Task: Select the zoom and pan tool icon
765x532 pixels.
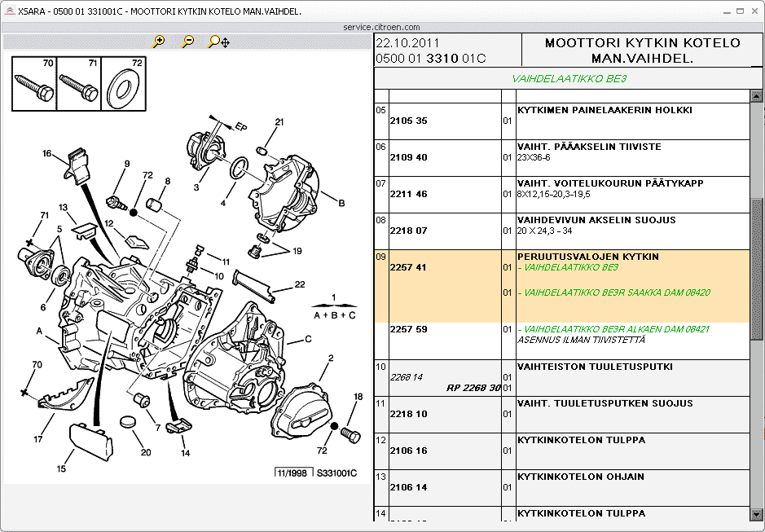Action: [x=218, y=42]
